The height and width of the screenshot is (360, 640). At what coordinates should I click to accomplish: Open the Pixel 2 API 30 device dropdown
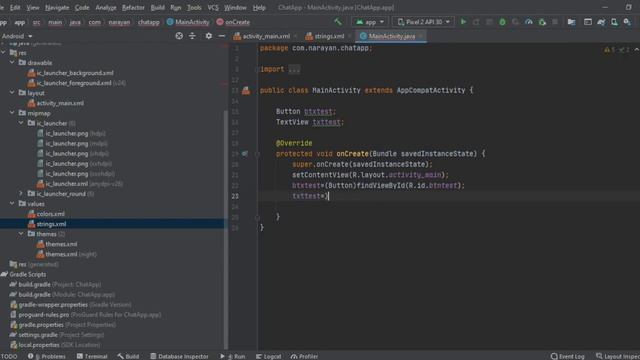click(424, 22)
